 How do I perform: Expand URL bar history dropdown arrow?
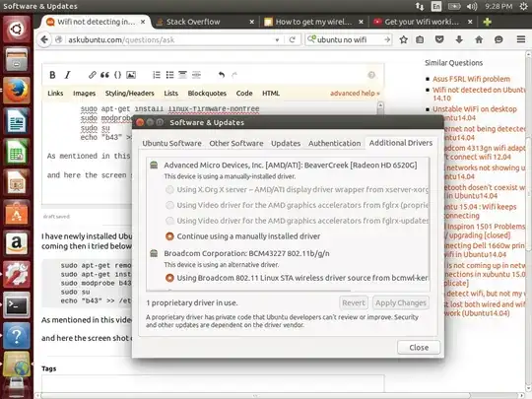click(277, 40)
